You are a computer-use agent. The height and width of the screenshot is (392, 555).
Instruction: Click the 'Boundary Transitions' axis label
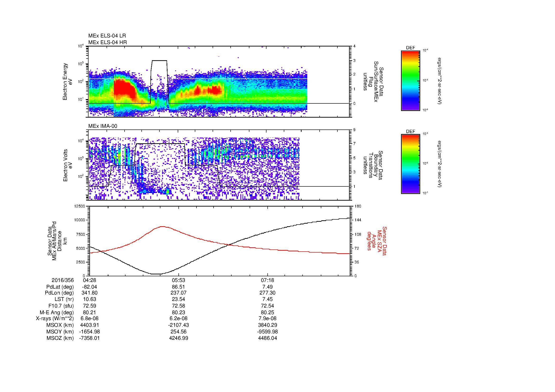click(x=373, y=166)
